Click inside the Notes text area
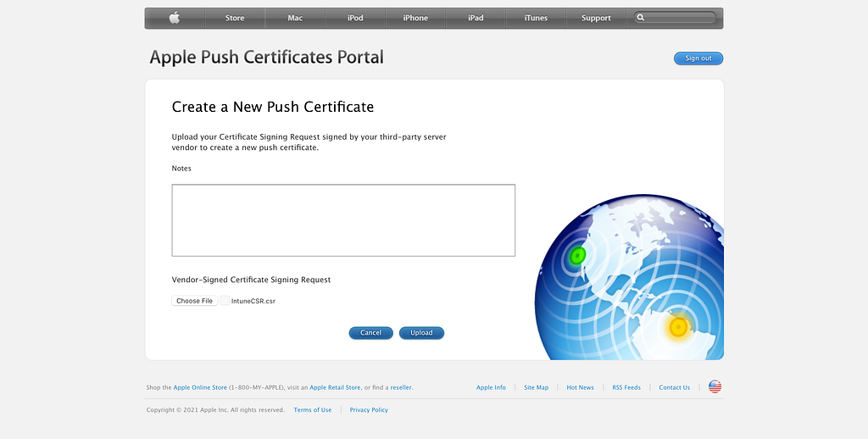 pyautogui.click(x=343, y=220)
